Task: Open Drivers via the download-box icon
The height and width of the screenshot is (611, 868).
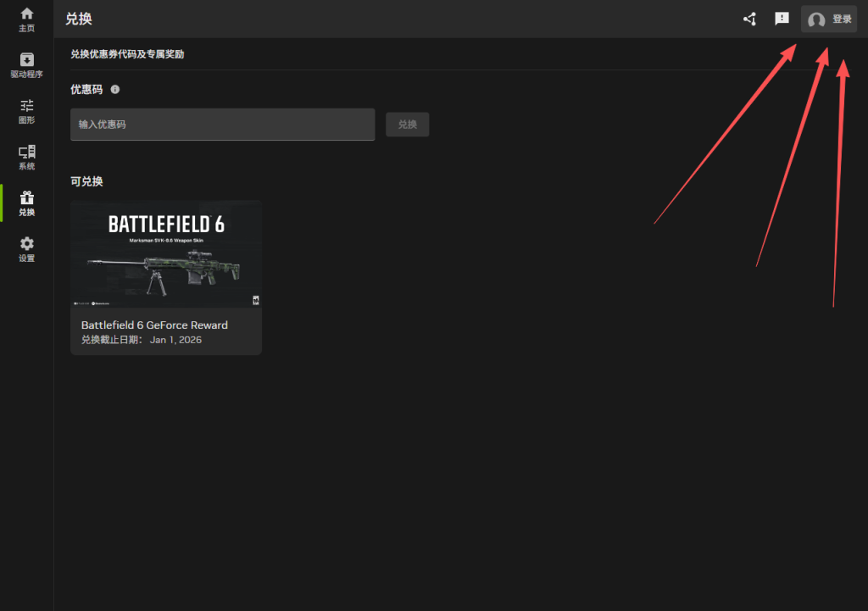Action: click(x=26, y=59)
